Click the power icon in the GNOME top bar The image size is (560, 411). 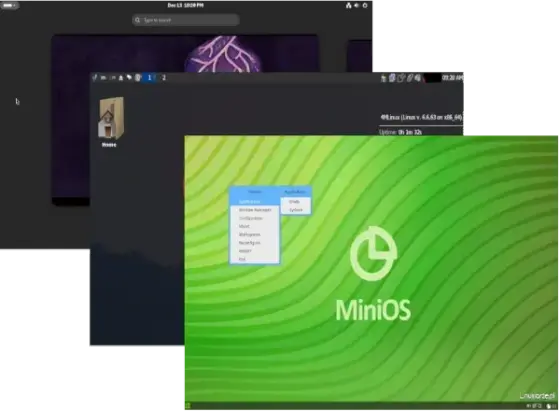click(365, 5)
